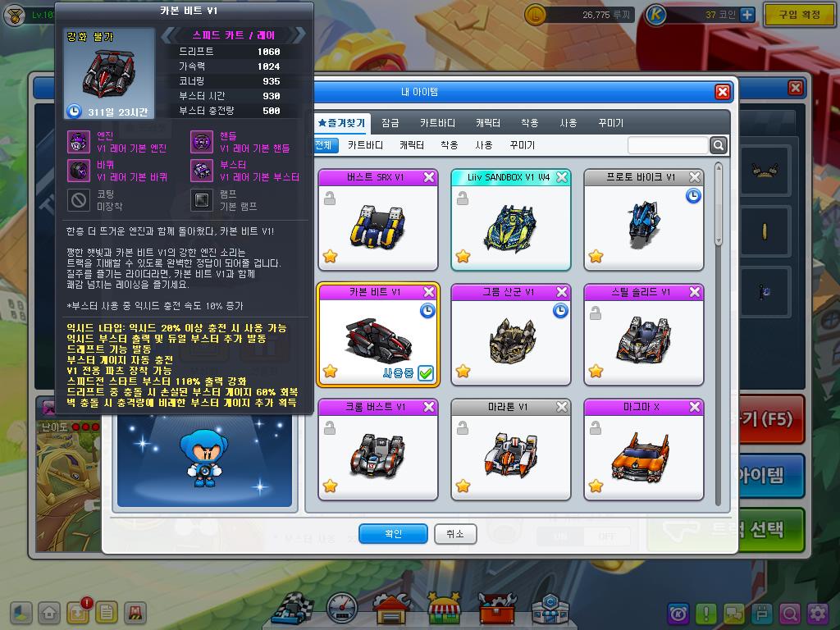This screenshot has width=840, height=630.
Task: Click the 아이템 button behind the dialog
Action: 772,475
